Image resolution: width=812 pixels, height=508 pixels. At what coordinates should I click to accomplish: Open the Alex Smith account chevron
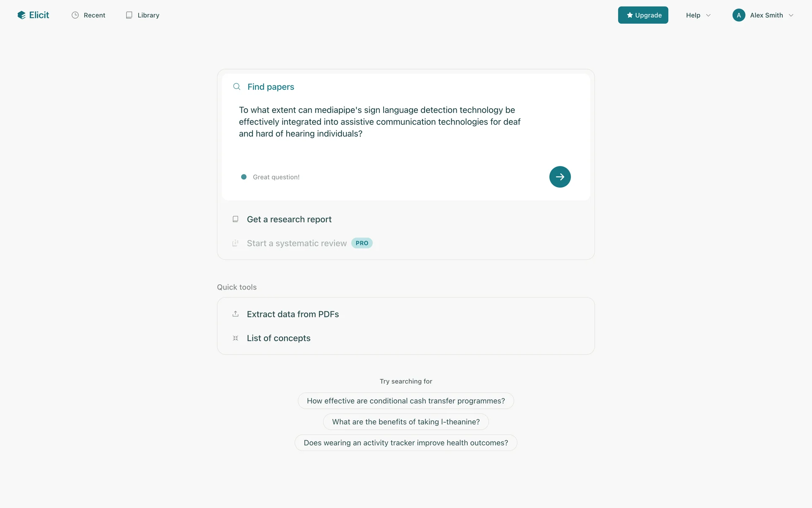(791, 15)
